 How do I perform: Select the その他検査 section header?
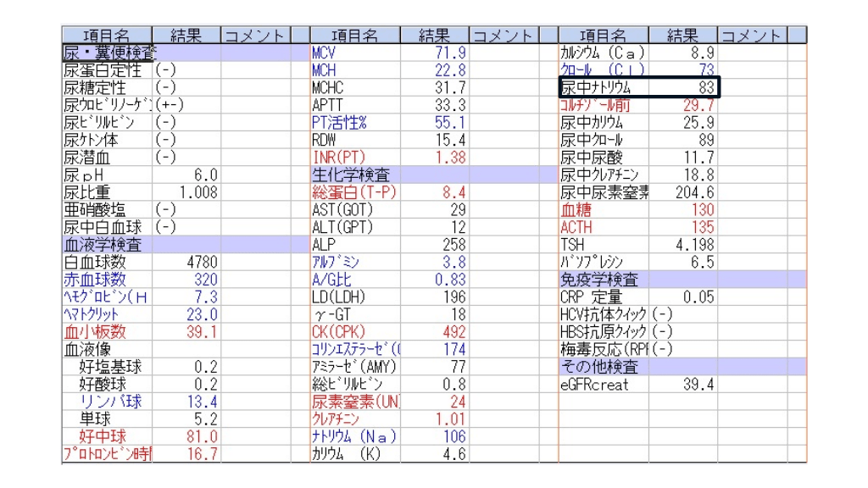[x=599, y=367]
